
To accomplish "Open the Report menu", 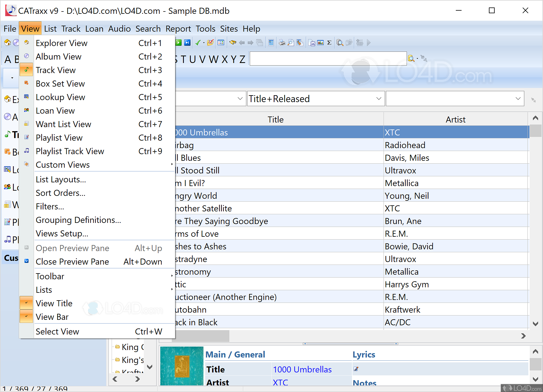I will [x=178, y=29].
